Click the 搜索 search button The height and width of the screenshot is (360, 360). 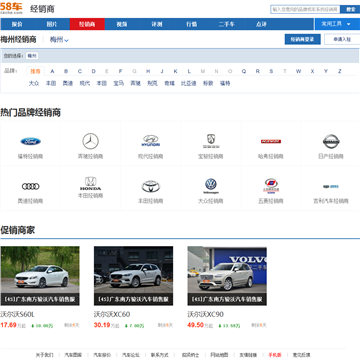(350, 9)
